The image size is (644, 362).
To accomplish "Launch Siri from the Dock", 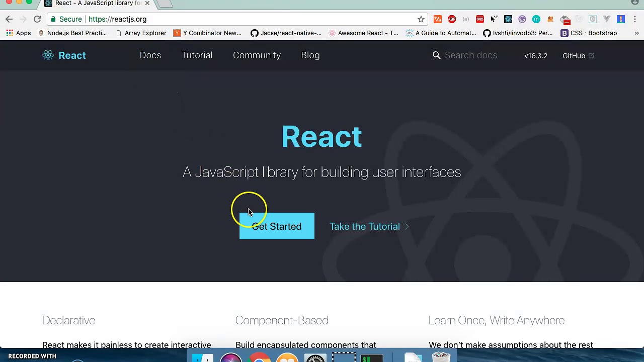I will (231, 358).
